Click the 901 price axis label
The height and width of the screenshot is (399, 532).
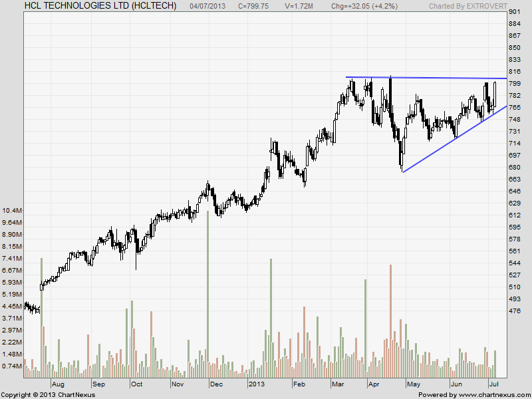(x=514, y=13)
